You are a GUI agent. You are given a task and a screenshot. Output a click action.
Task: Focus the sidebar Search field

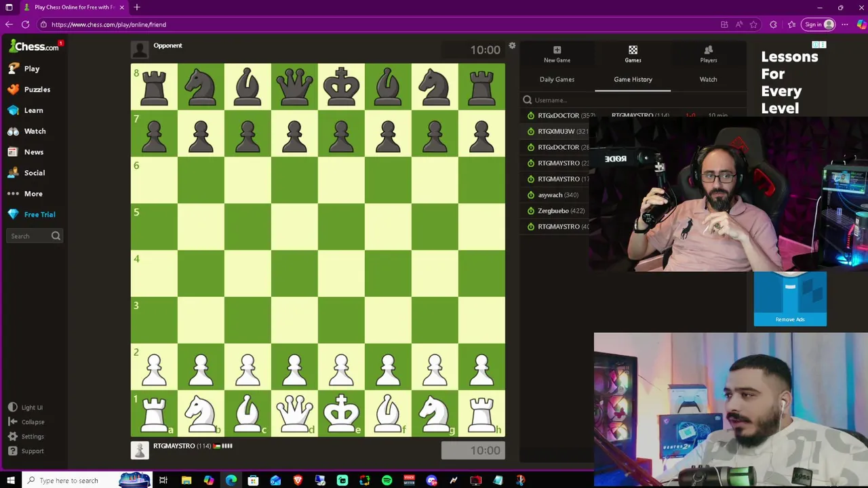[x=28, y=236]
